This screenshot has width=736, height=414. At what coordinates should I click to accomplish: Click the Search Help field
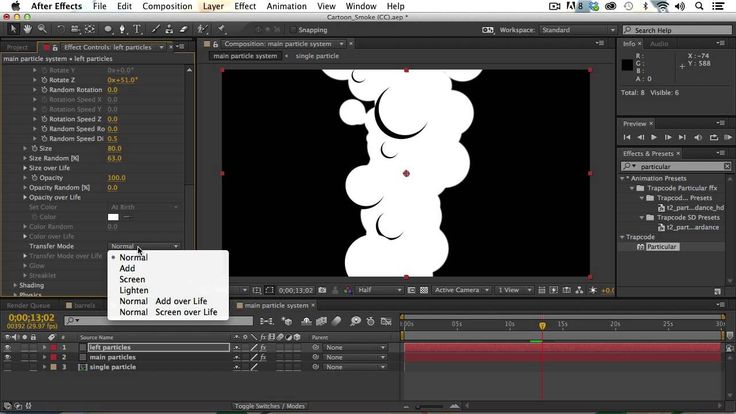677,30
